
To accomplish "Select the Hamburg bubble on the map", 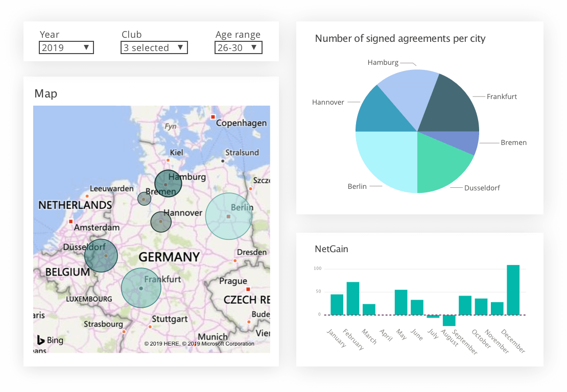I will [x=169, y=183].
